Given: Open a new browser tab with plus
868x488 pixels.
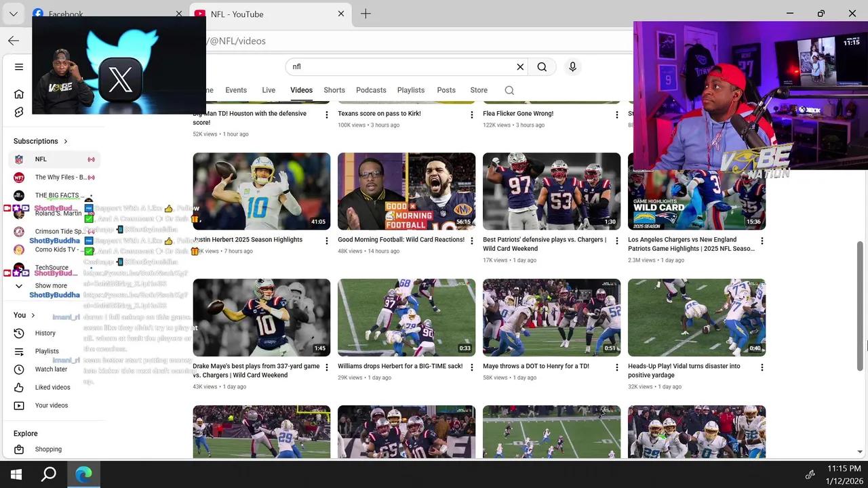Looking at the screenshot, I should (366, 14).
